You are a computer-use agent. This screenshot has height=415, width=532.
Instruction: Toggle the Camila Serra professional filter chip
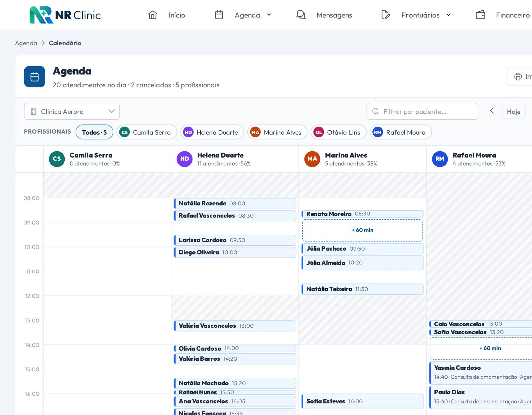click(x=147, y=132)
